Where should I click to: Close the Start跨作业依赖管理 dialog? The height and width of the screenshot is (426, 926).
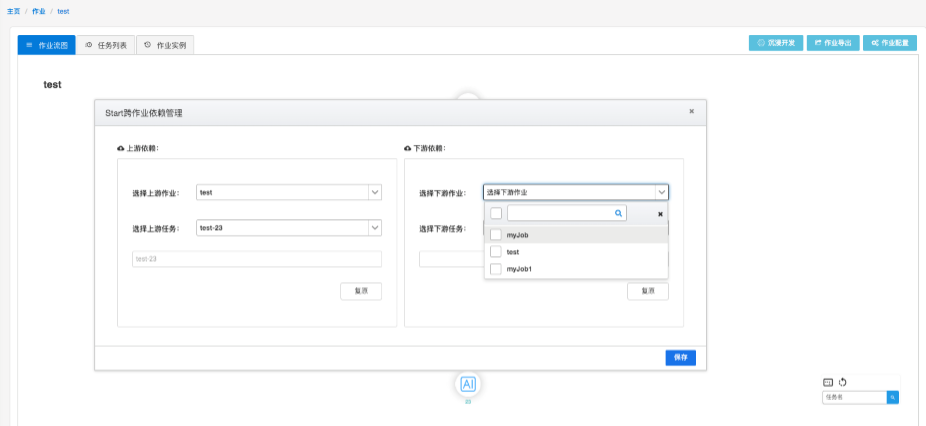(691, 111)
